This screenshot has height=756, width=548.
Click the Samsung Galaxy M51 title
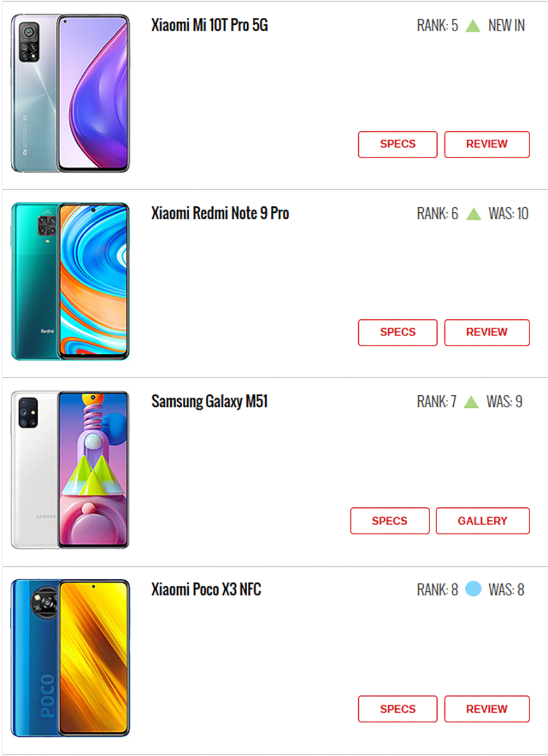click(210, 401)
